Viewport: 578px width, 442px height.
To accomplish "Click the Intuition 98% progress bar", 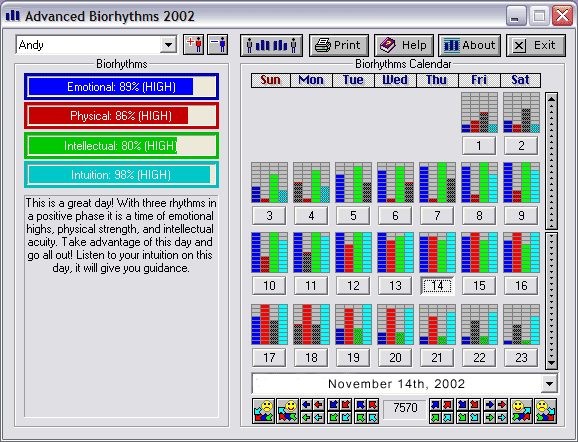I will (x=122, y=175).
